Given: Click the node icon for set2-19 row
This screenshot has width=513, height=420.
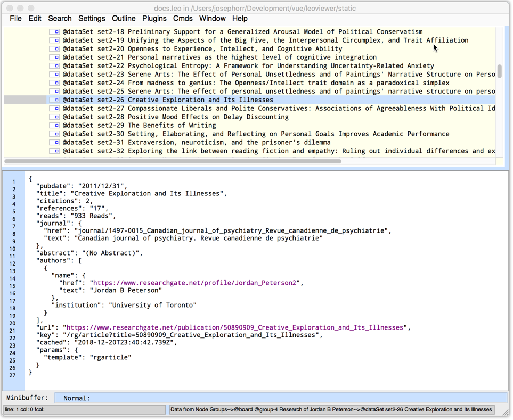Looking at the screenshot, I should [x=54, y=40].
